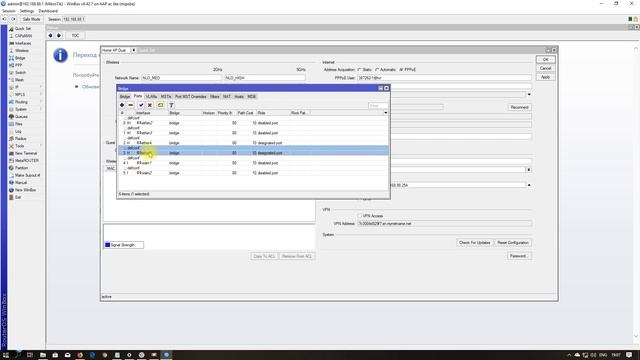Open MetaROUTER in the sidebar
Viewport: 640px width, 360px height.
coord(26,161)
